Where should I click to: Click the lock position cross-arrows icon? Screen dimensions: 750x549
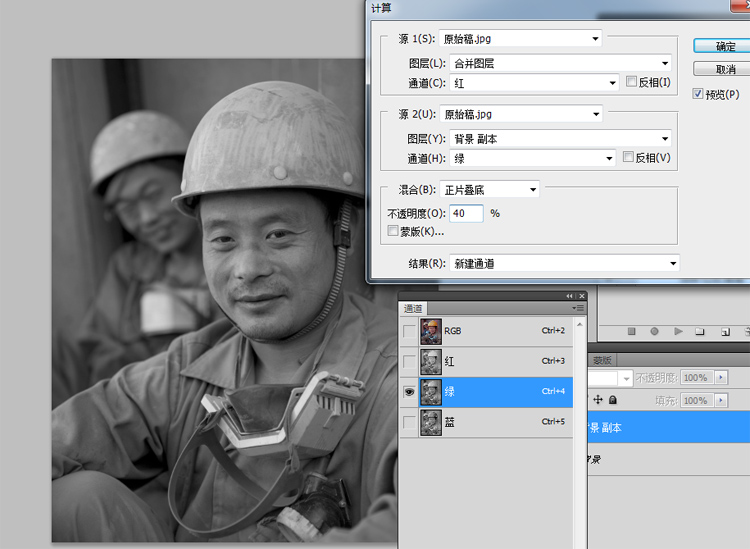pos(597,399)
